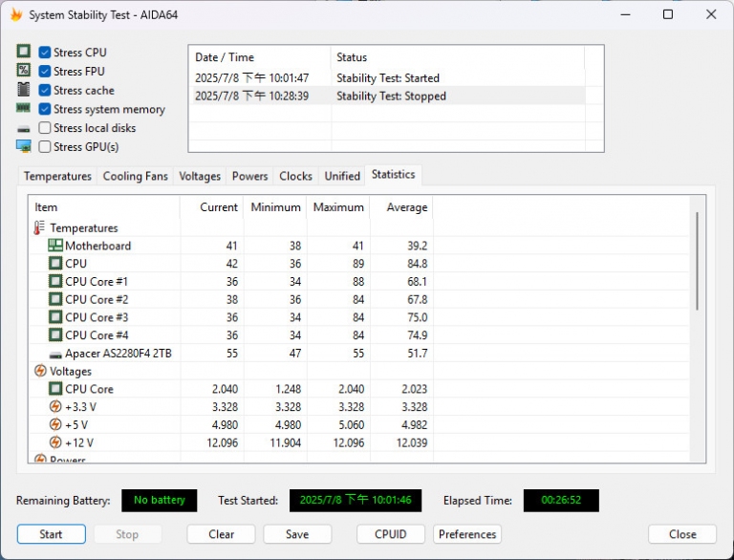Screen dimensions: 734x560
Task: Select the Statistics tab
Action: coord(393,175)
